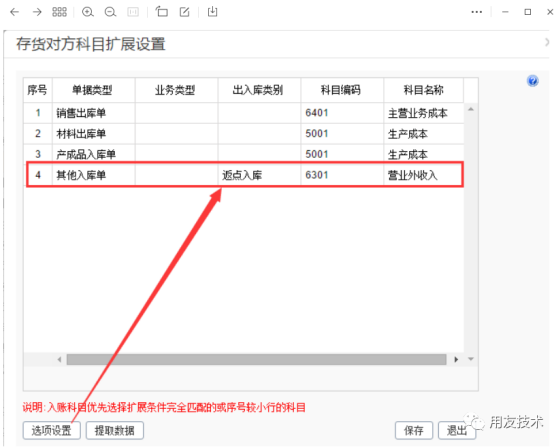Click the vertical scrollbar up arrow

point(471,110)
